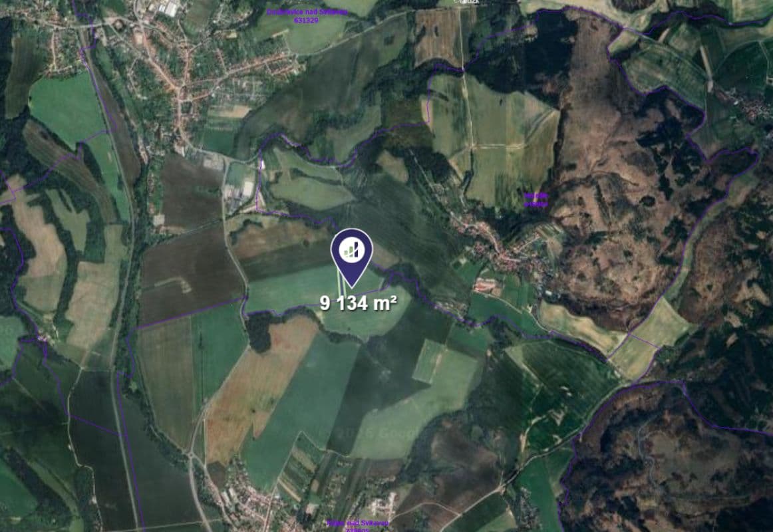Click the red-roofed farm building near the village

(487, 286)
